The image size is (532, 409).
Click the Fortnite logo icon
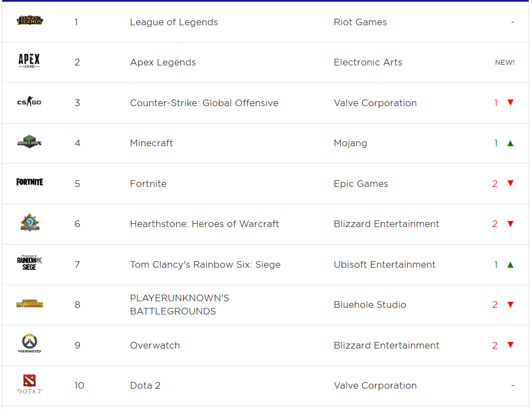[29, 183]
